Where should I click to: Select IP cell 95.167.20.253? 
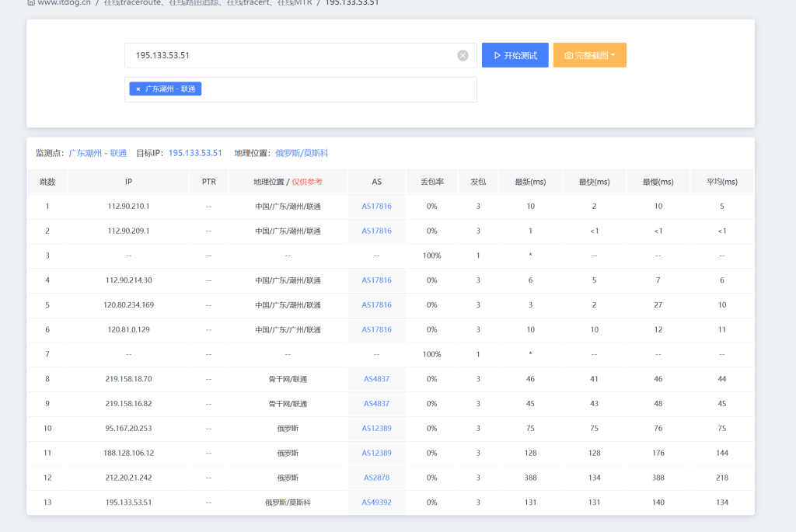pyautogui.click(x=128, y=429)
